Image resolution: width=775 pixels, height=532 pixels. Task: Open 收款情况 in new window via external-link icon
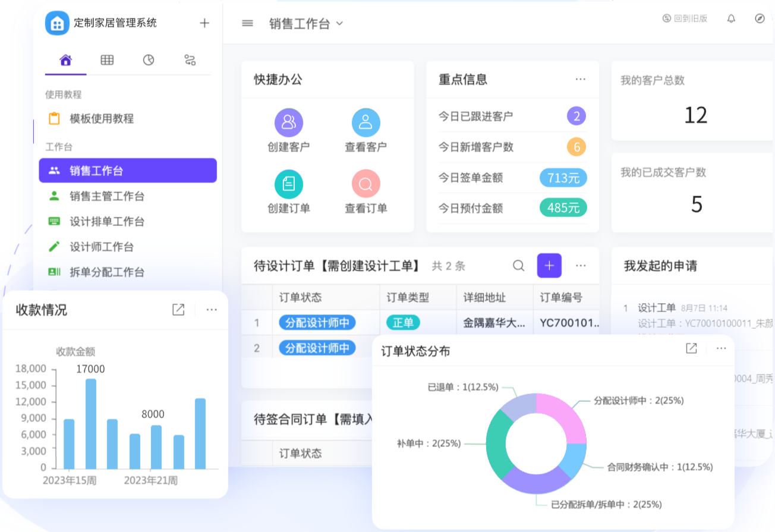tap(178, 310)
